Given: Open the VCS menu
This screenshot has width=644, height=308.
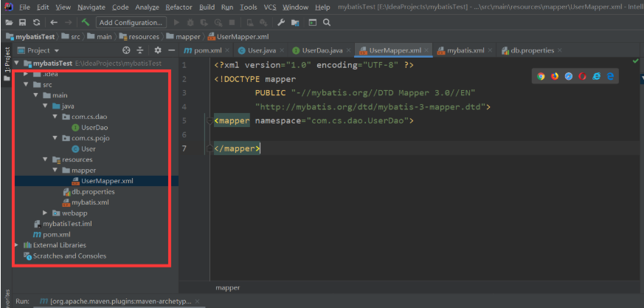Looking at the screenshot, I should pyautogui.click(x=270, y=7).
